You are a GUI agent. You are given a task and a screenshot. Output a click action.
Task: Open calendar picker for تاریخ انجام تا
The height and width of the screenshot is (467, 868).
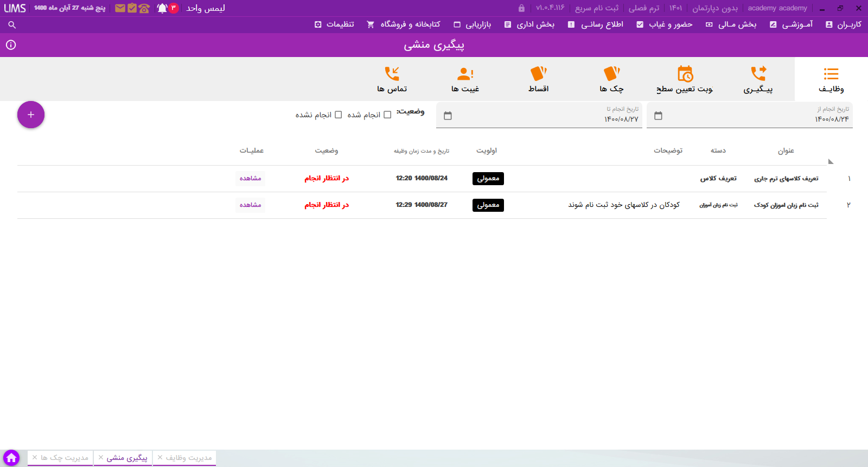(x=448, y=116)
